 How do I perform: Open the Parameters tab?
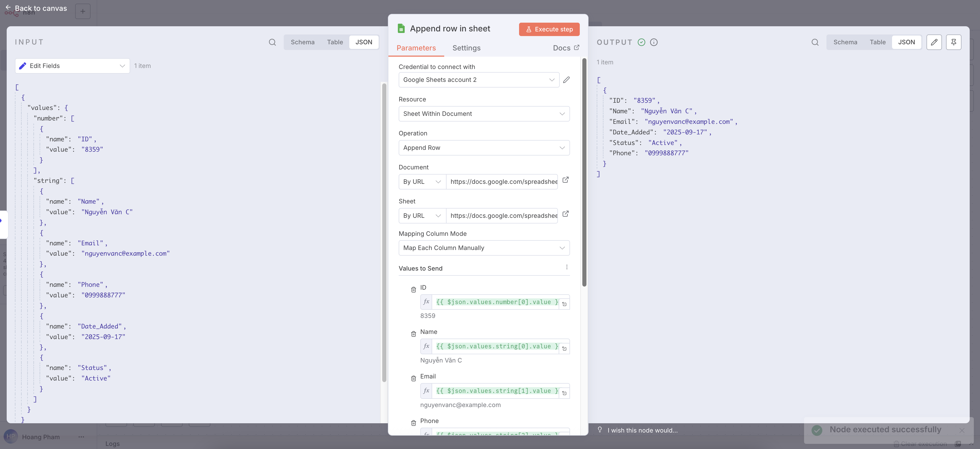(x=416, y=48)
